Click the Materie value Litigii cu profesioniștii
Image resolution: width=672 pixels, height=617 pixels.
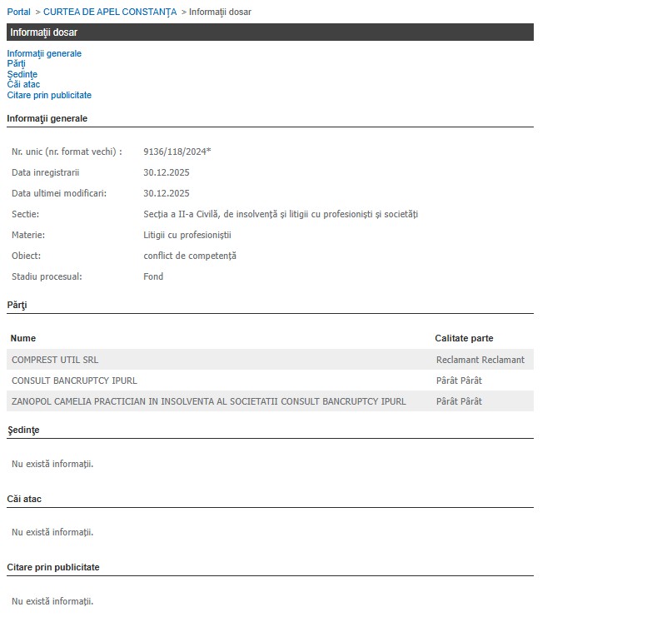coord(187,235)
